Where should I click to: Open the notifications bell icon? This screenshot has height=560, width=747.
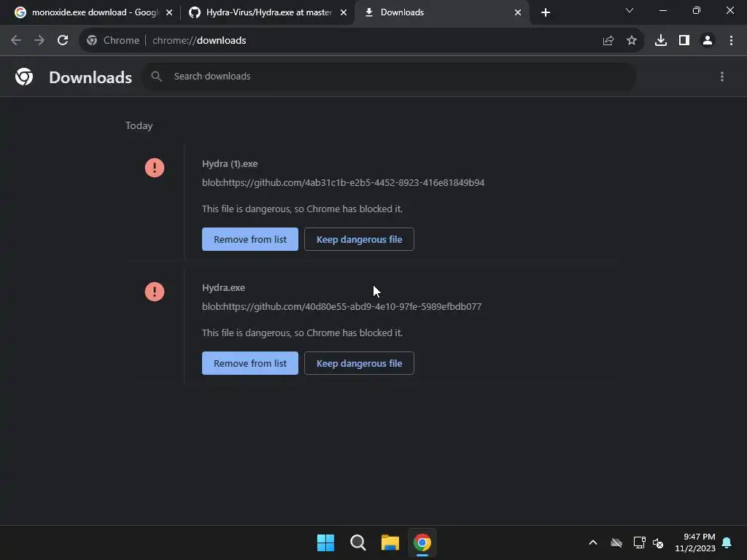727,542
